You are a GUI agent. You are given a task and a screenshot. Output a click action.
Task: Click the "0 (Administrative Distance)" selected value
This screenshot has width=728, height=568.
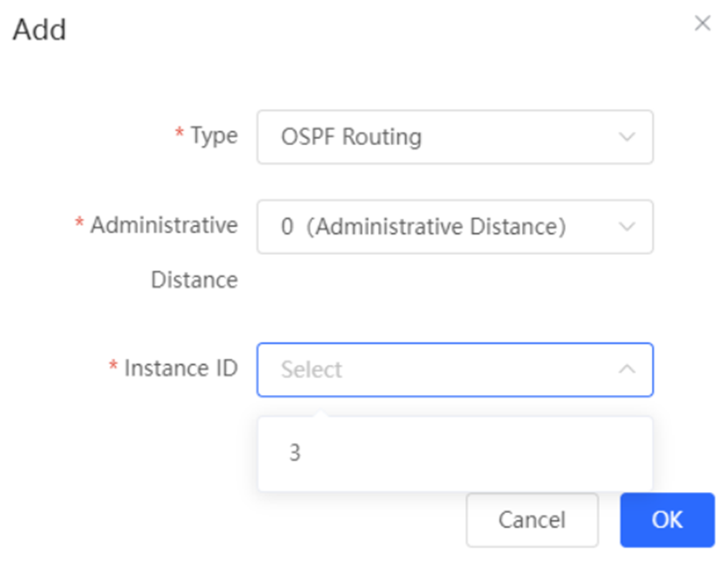423,227
